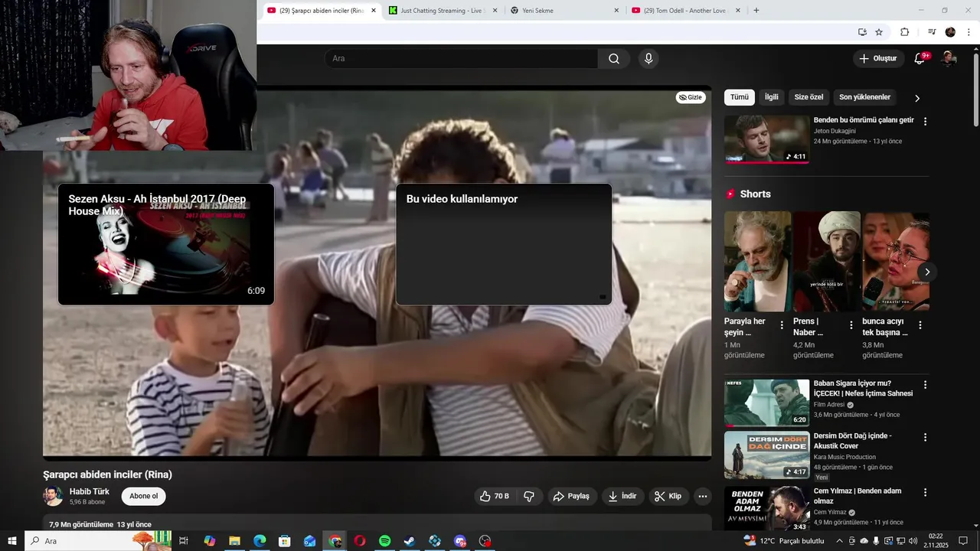
Task: Open Chrome extensions puzzle icon
Action: (904, 32)
